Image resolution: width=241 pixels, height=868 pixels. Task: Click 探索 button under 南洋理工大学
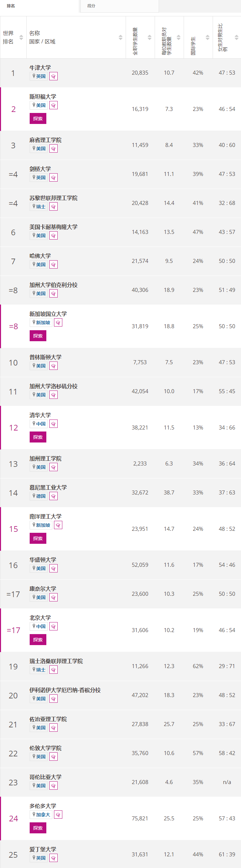pyautogui.click(x=38, y=538)
